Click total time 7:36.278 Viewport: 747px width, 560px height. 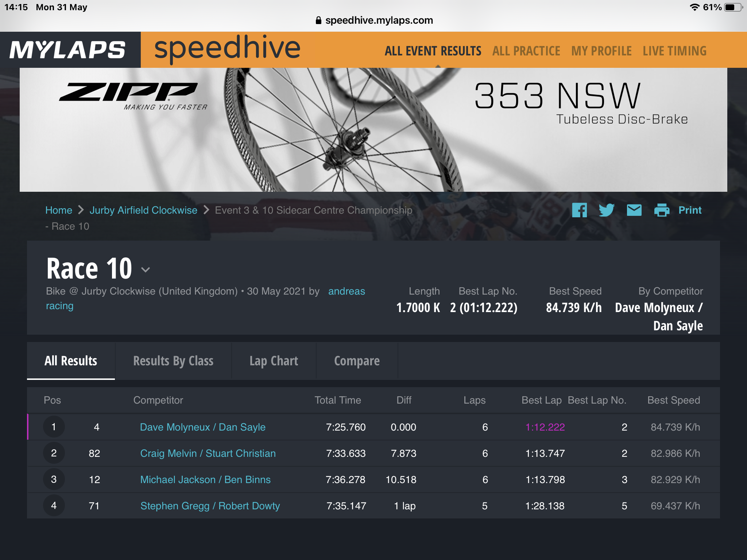pos(345,479)
